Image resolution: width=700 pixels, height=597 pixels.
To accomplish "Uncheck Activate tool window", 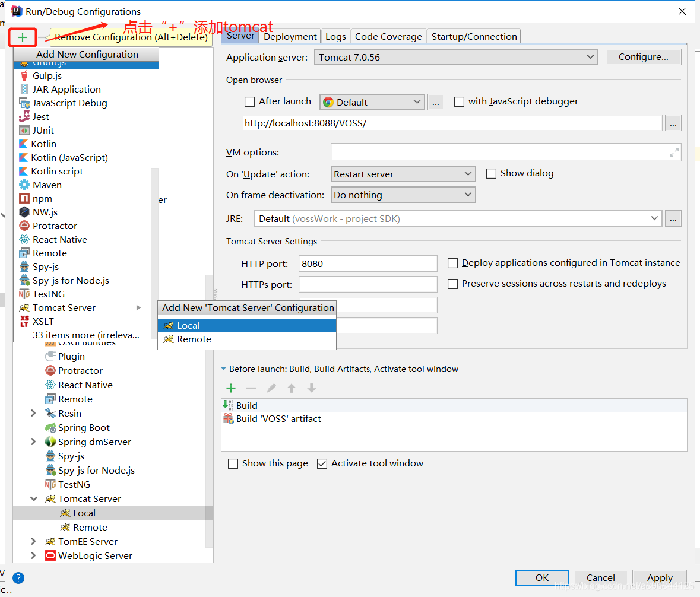I will (322, 463).
